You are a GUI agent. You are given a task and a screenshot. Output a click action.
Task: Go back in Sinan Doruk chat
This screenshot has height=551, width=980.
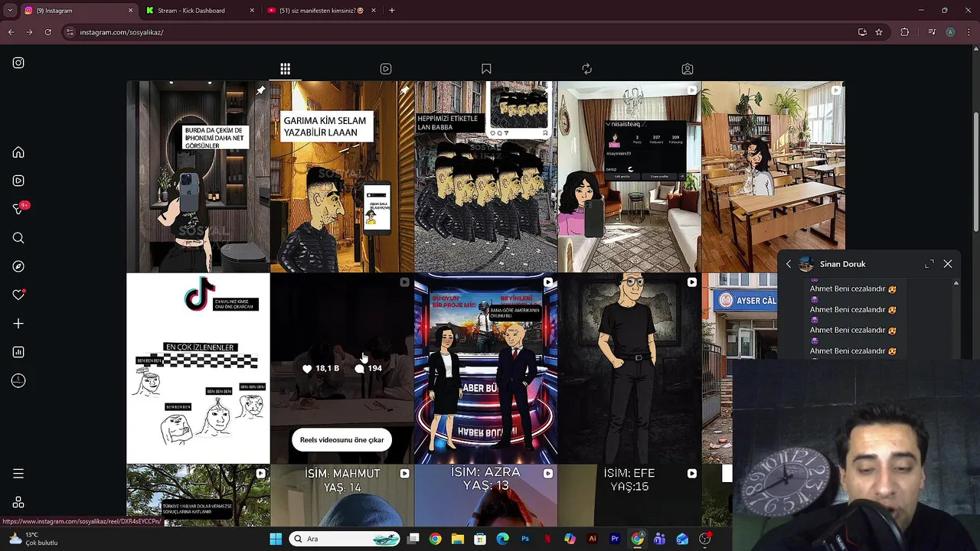[x=789, y=264]
